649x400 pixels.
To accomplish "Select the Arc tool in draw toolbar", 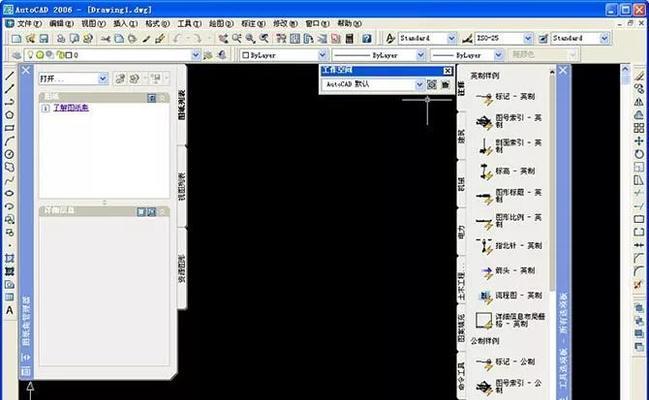I will pyautogui.click(x=10, y=141).
